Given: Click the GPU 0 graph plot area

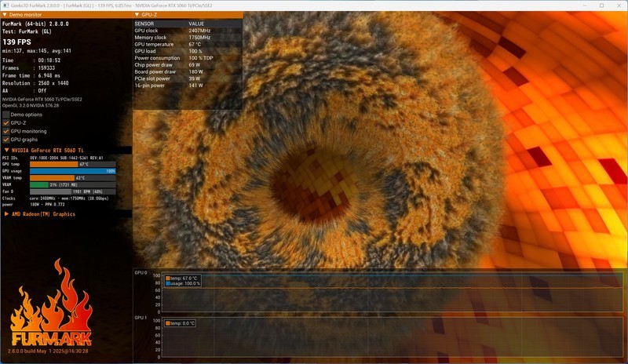Looking at the screenshot, I should click(x=392, y=293).
